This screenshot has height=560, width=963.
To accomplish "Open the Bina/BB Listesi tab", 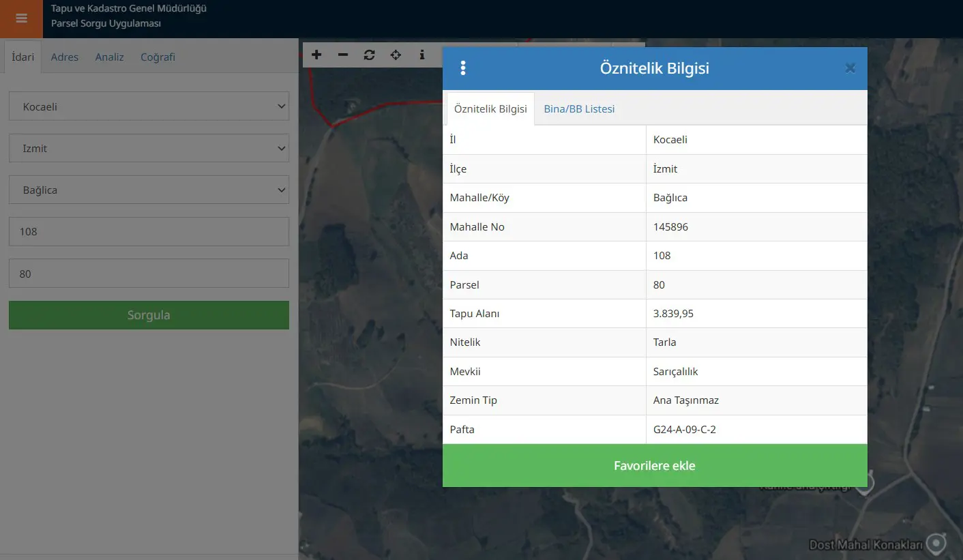I will 579,109.
